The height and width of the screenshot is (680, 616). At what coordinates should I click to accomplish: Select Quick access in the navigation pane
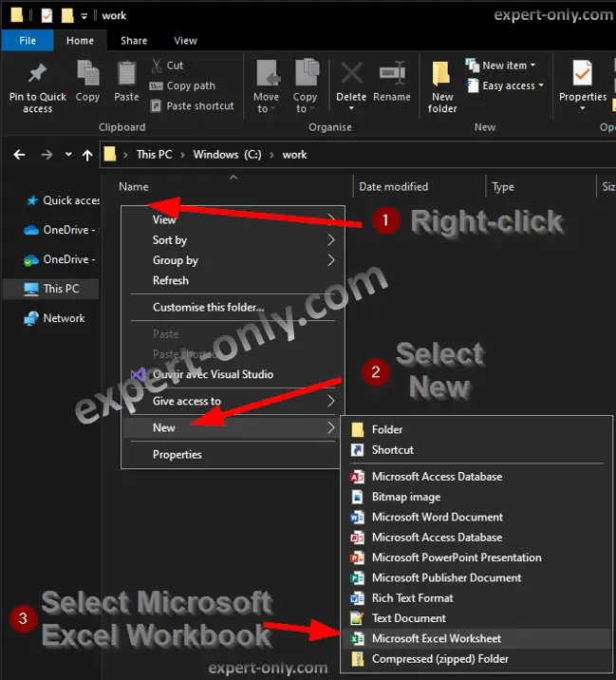pos(62,200)
